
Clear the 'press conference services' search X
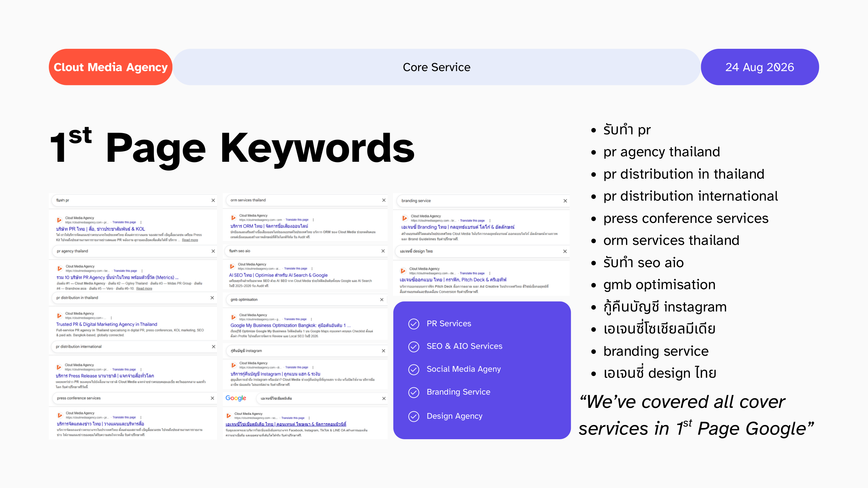coord(212,398)
